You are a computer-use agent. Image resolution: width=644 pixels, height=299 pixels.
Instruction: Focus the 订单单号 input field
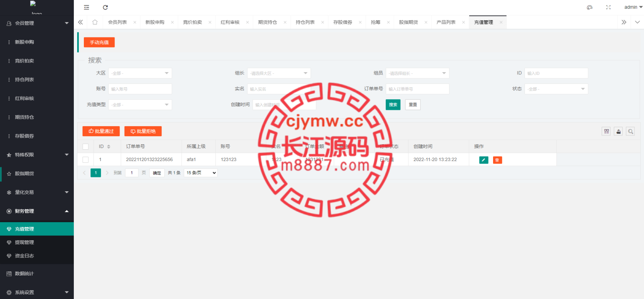click(x=418, y=89)
